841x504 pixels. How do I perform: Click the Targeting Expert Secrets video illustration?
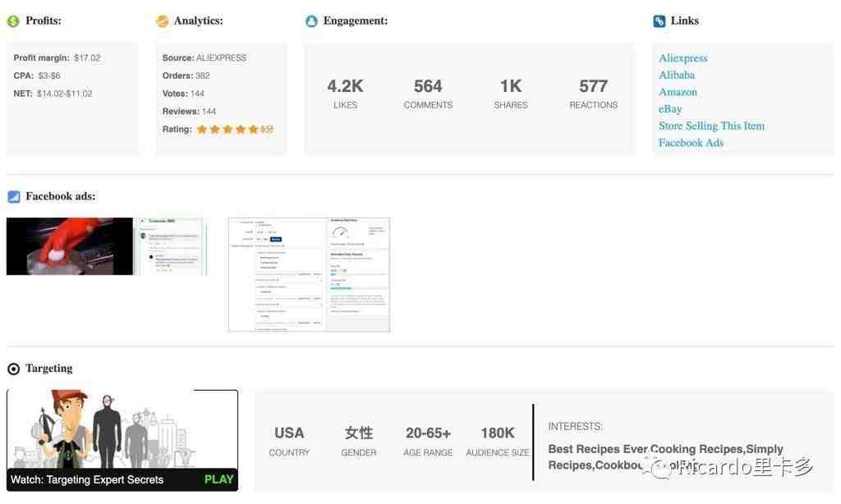(x=122, y=429)
